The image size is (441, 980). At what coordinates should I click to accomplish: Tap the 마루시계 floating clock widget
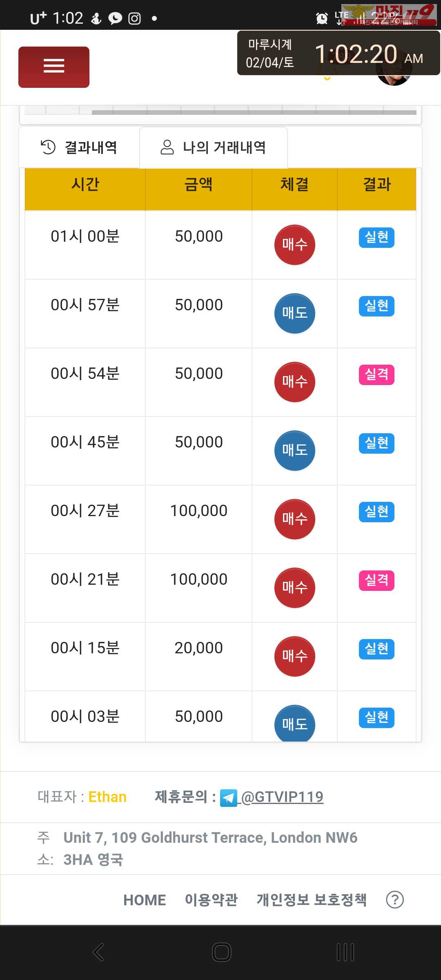338,53
